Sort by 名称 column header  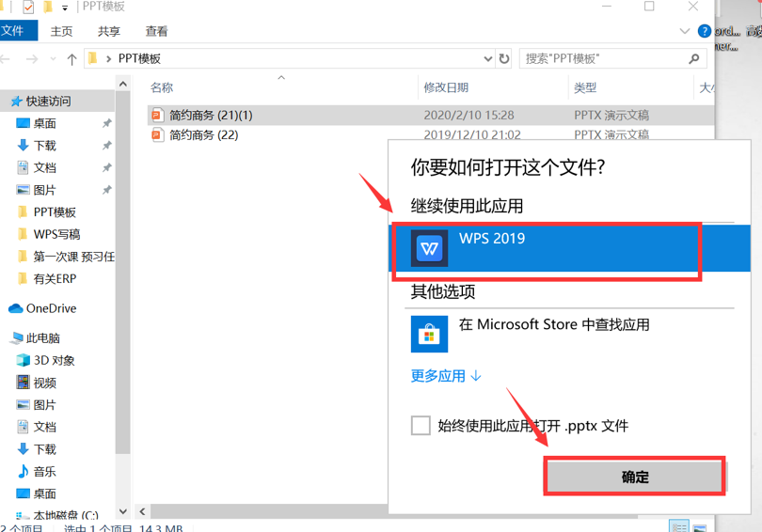162,87
